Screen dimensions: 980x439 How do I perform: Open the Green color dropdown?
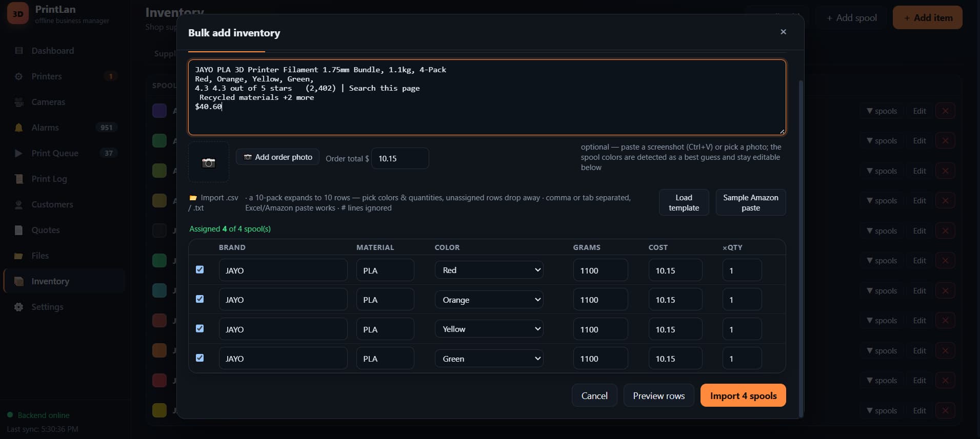(489, 359)
